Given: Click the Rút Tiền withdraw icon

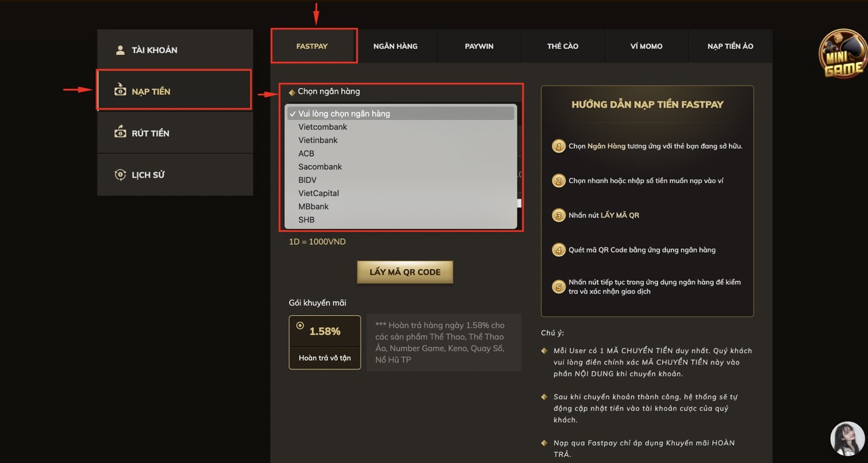Looking at the screenshot, I should click(120, 132).
